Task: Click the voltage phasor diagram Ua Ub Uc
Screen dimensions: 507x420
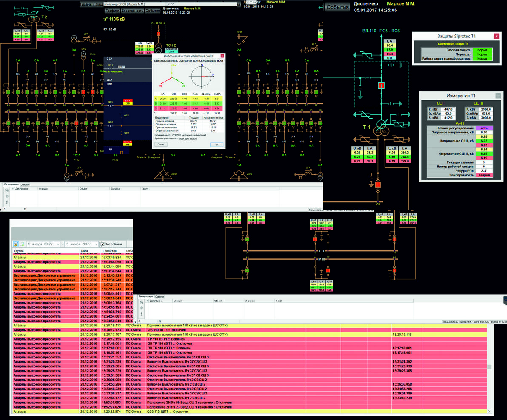Action: click(x=172, y=76)
